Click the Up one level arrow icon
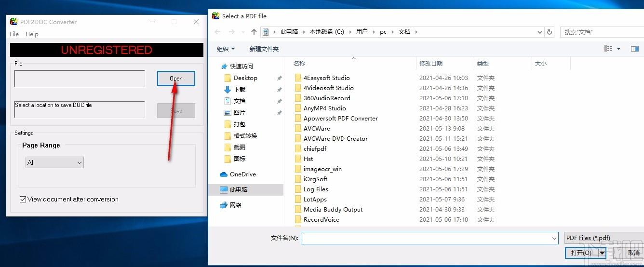Viewport: 644px width, 267px height. (254, 32)
